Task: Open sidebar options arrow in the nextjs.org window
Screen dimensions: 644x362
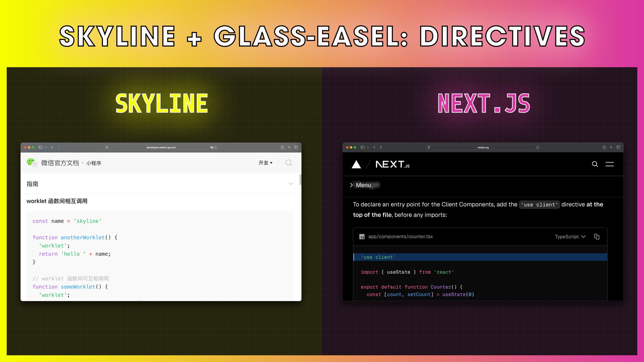Action: coord(368,147)
